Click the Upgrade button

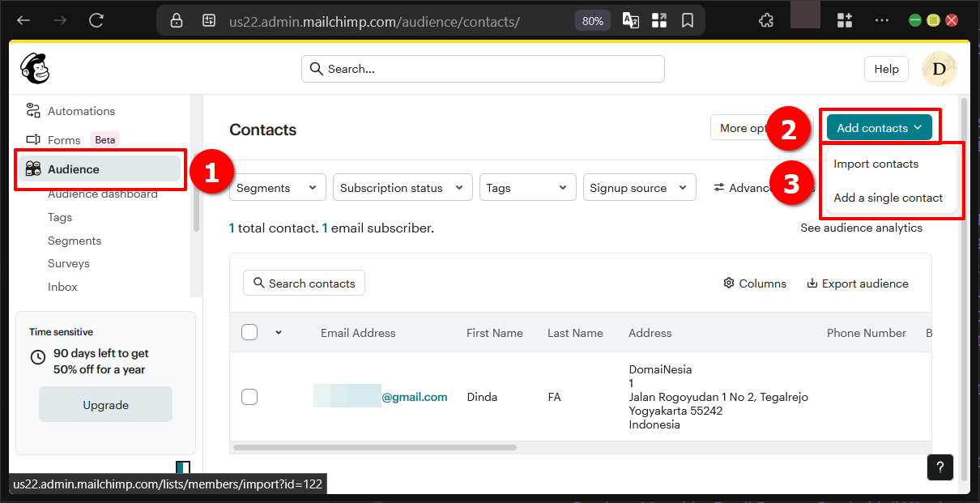tap(105, 404)
